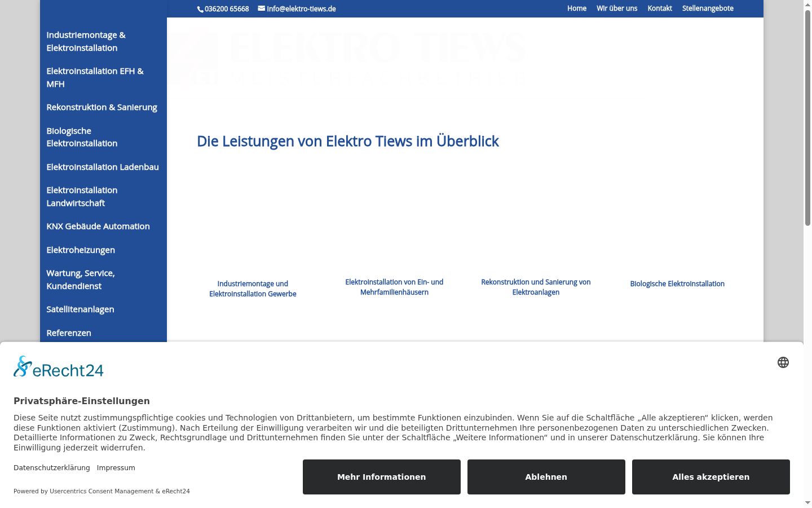Open Industriemontage & Elektroinstallation in sidebar
Viewport: 812px width, 508px height.
pos(86,41)
